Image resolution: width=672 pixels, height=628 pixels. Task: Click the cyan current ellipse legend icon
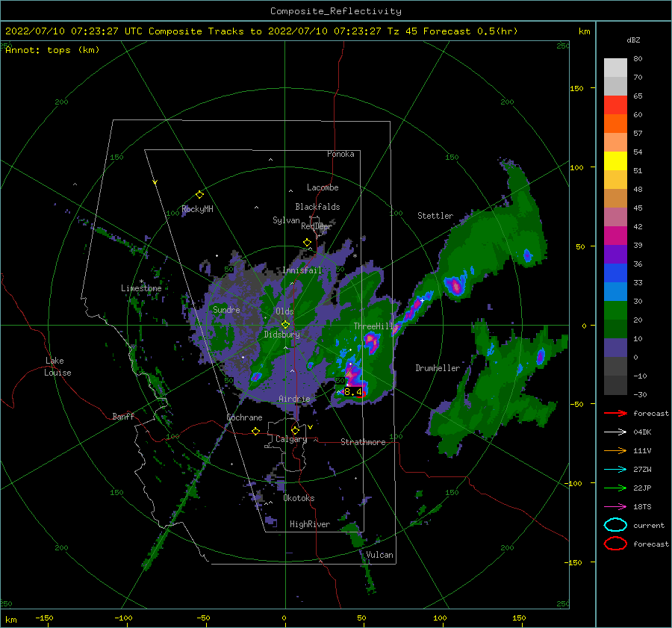(x=615, y=525)
